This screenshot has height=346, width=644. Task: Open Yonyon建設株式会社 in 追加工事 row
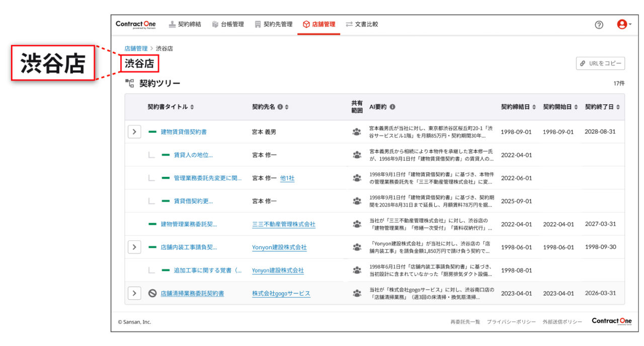coord(278,270)
